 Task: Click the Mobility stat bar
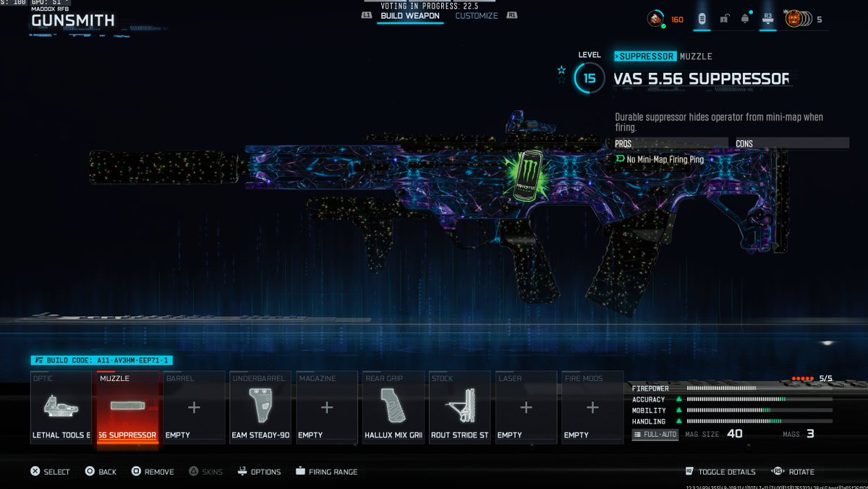[759, 410]
